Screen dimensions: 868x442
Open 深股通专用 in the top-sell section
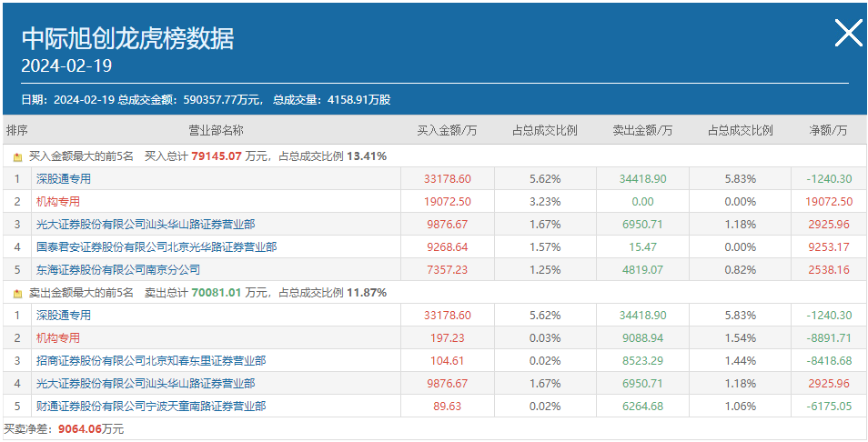pyautogui.click(x=64, y=315)
